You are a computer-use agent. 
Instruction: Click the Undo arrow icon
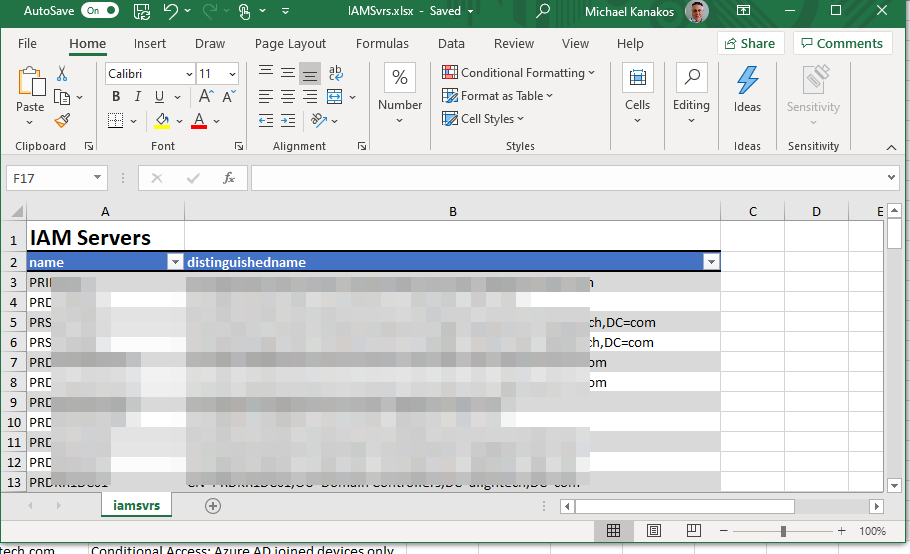pyautogui.click(x=171, y=10)
